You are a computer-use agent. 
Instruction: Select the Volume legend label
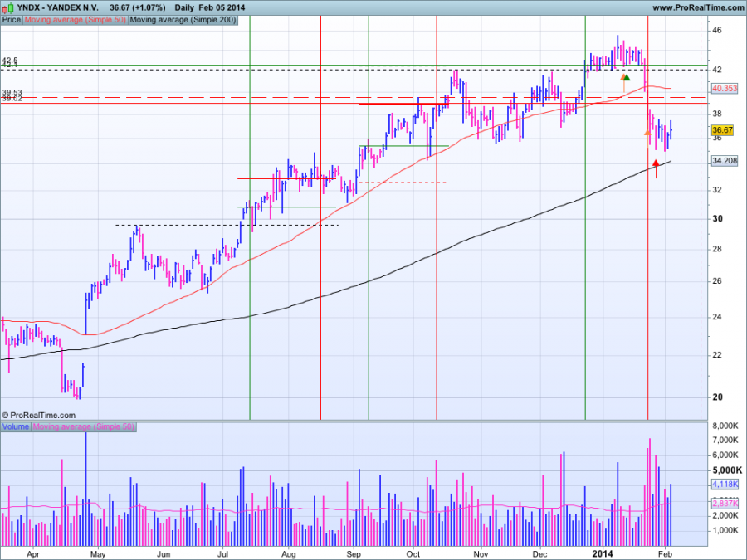pyautogui.click(x=16, y=426)
